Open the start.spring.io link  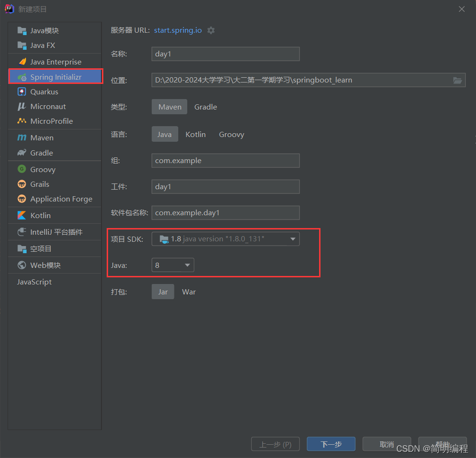(x=178, y=30)
